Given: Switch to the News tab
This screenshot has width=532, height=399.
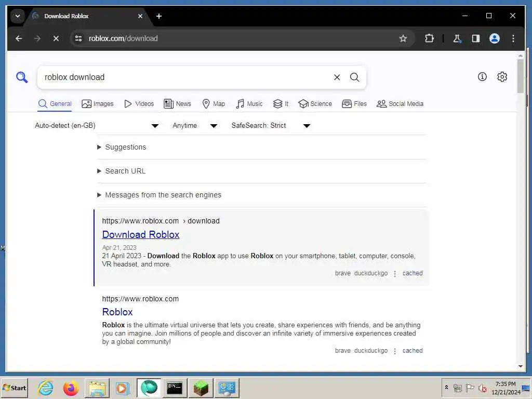Looking at the screenshot, I should click(178, 104).
